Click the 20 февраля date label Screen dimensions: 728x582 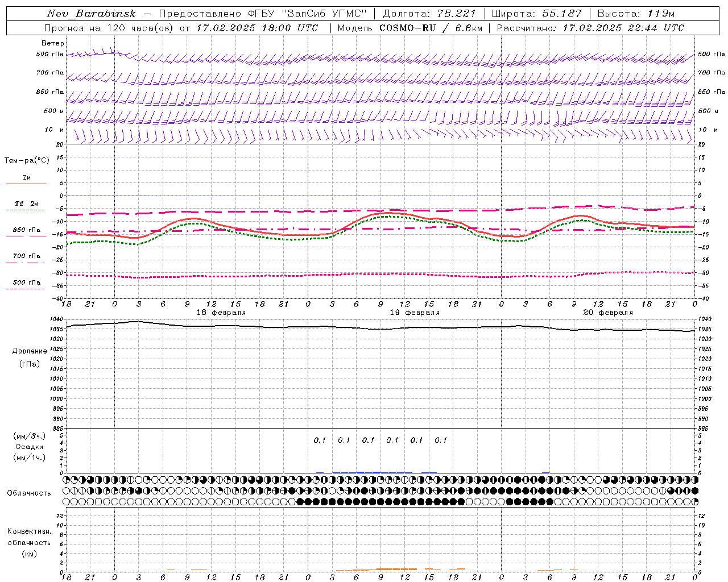coord(608,313)
